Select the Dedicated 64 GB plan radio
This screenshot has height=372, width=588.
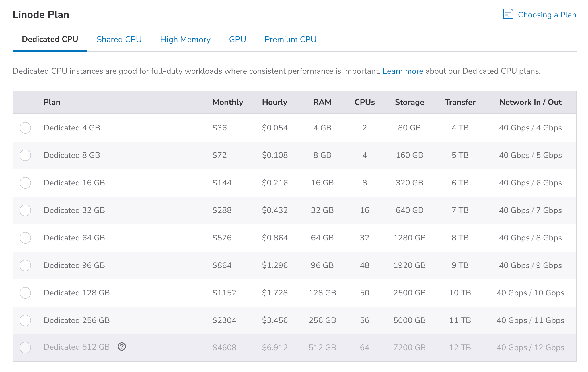click(x=25, y=238)
